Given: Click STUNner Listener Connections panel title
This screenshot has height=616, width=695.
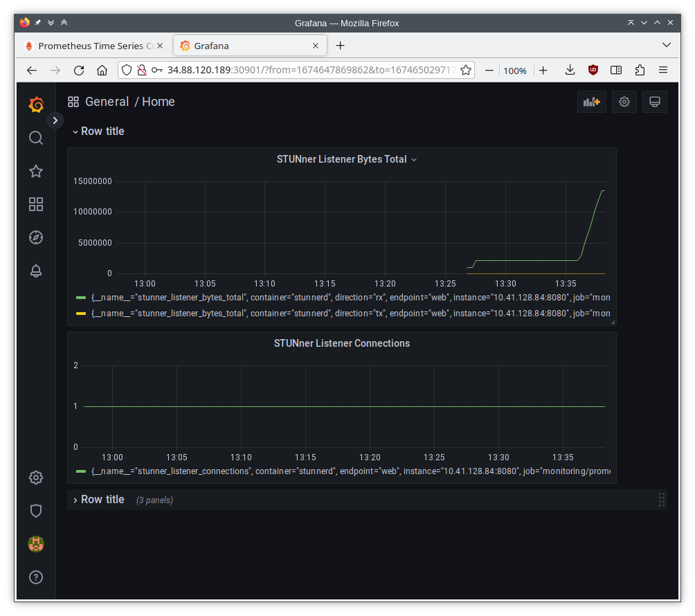Looking at the screenshot, I should click(x=342, y=343).
